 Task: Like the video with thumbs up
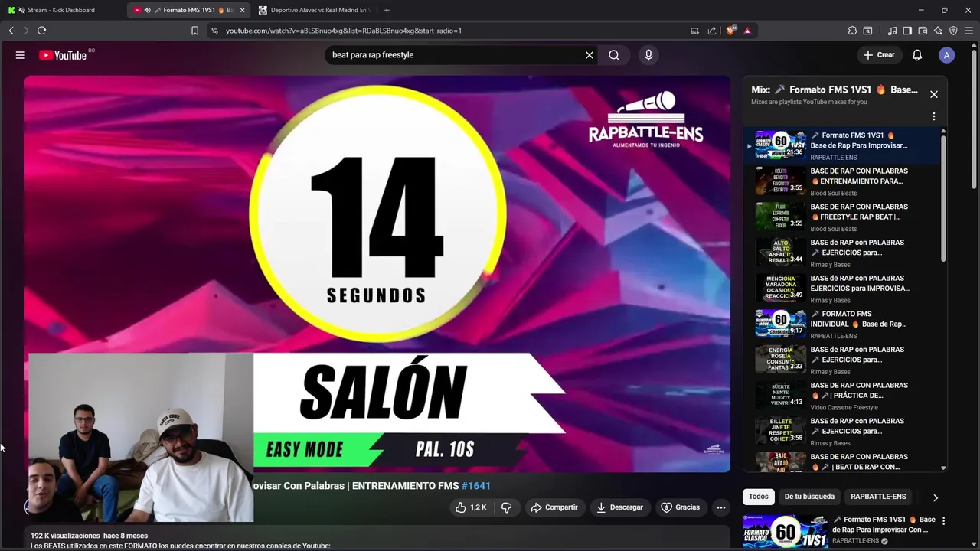pyautogui.click(x=472, y=507)
